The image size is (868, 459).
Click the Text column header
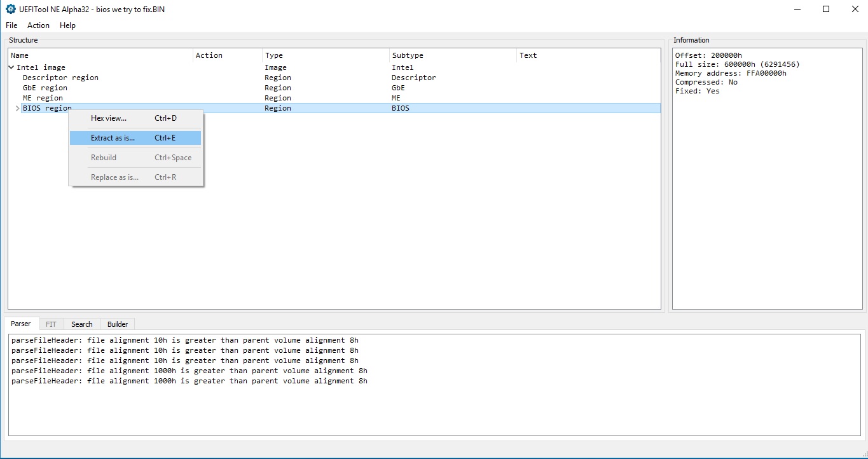coord(589,55)
